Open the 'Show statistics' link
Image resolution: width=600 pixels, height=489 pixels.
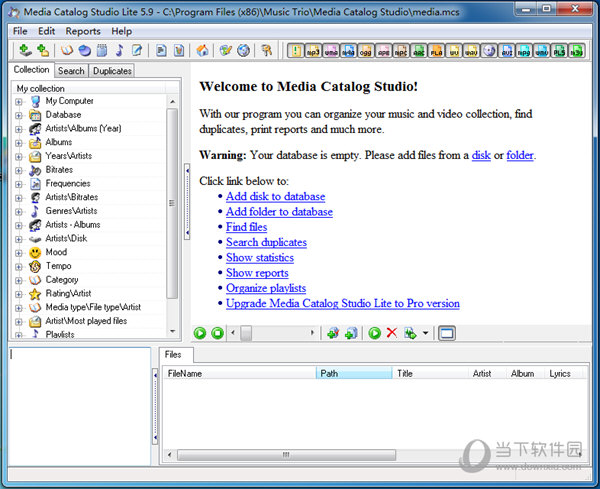[260, 258]
